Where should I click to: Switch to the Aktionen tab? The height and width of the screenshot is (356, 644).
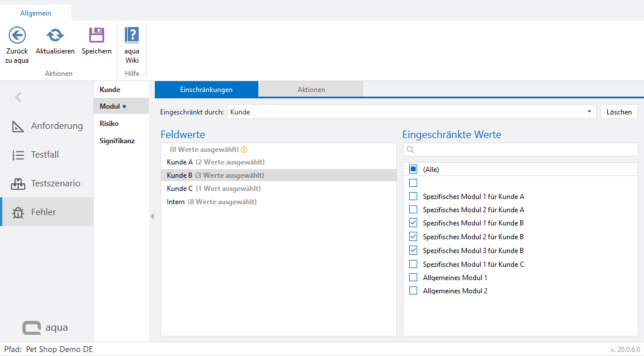pyautogui.click(x=311, y=90)
